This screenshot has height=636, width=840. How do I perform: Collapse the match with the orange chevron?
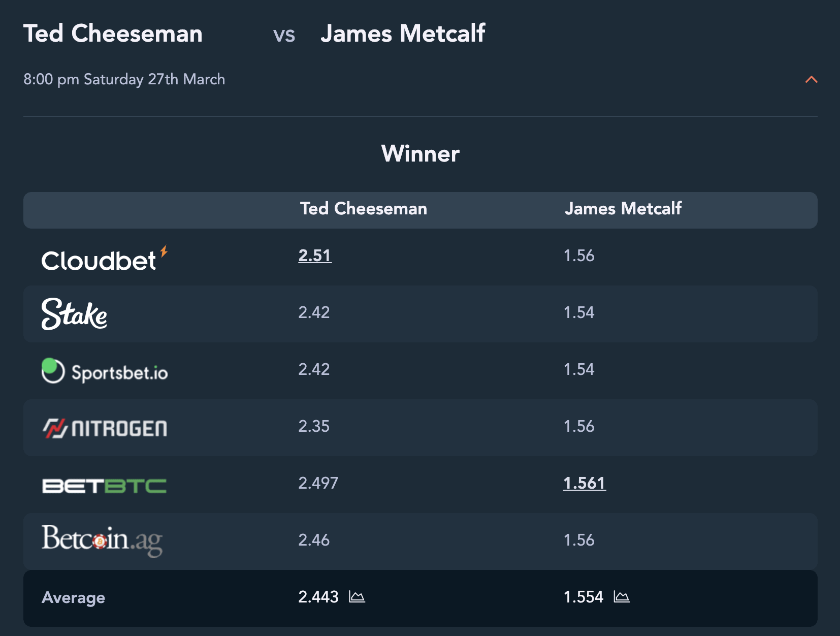(x=811, y=79)
